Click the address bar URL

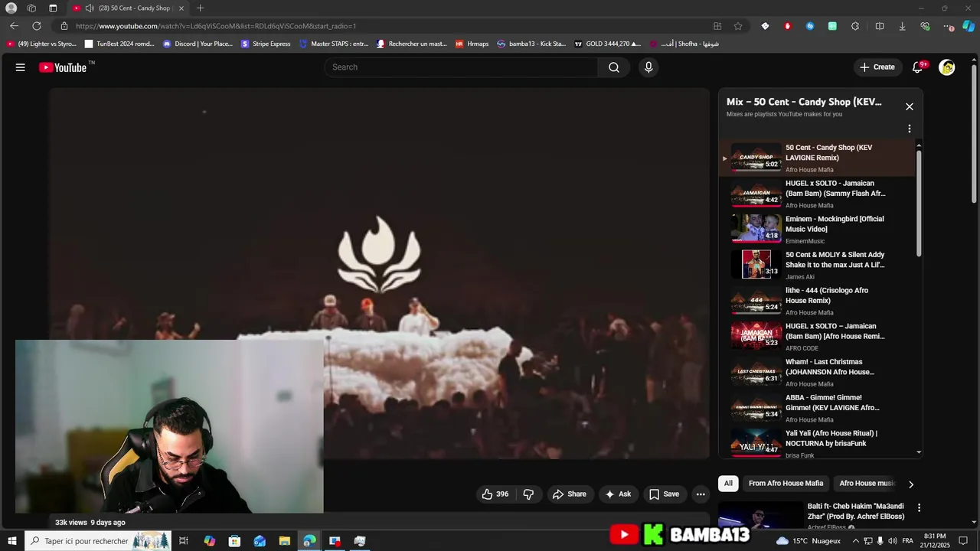click(216, 26)
